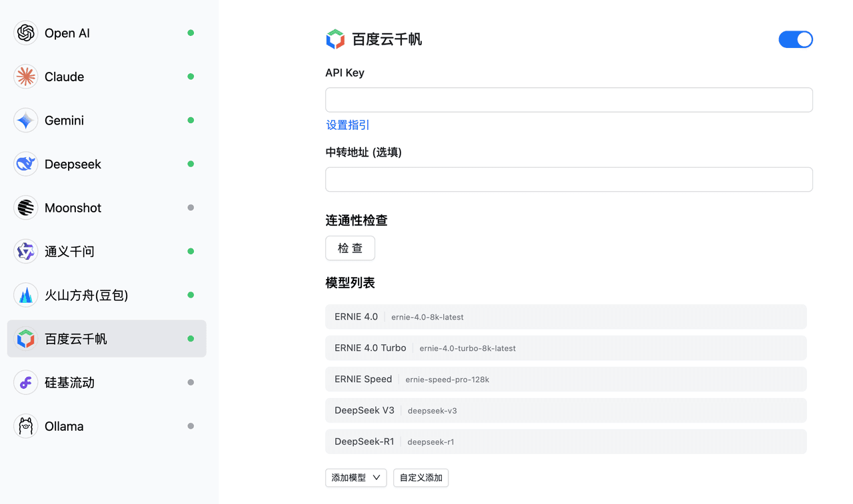Click the 连通性检查 heading

356,220
